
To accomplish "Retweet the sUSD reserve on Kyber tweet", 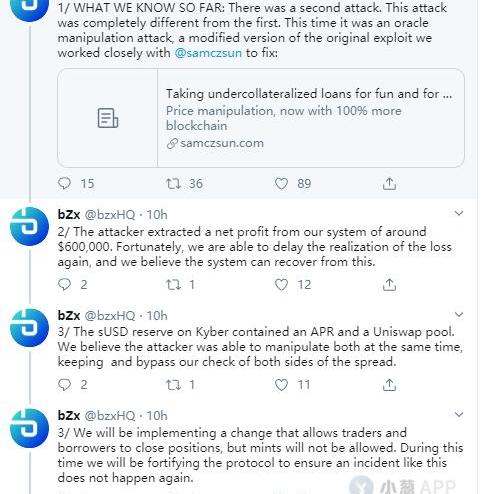I will 173,385.
